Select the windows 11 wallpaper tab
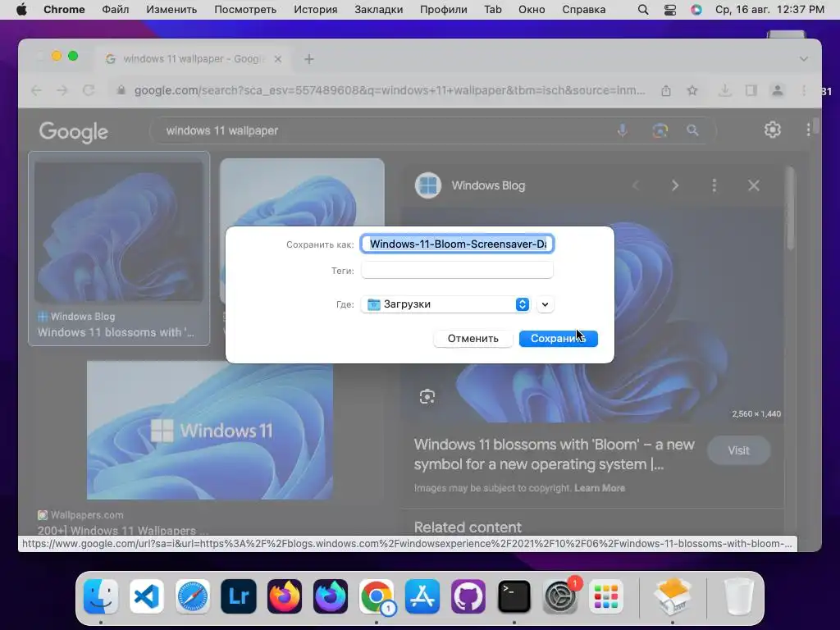The width and height of the screenshot is (840, 630). pos(192,59)
